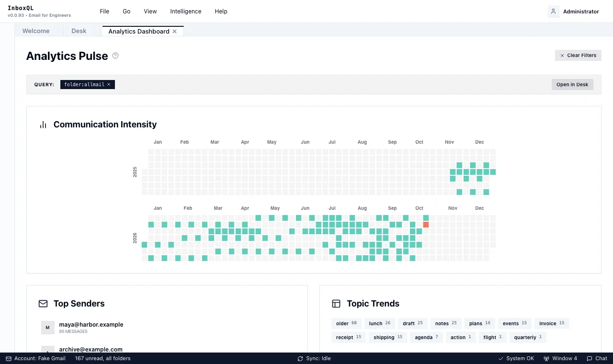This screenshot has height=364, width=613.
Task: Switch to the Welcome tab
Action: (x=36, y=31)
